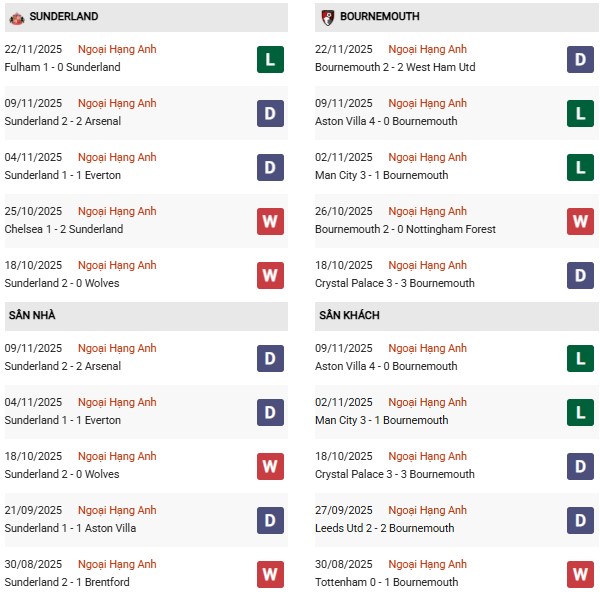The image size is (600, 594).
Task: Click the D badge for Sunderland 1-1 Aston Villa
Action: 270,520
